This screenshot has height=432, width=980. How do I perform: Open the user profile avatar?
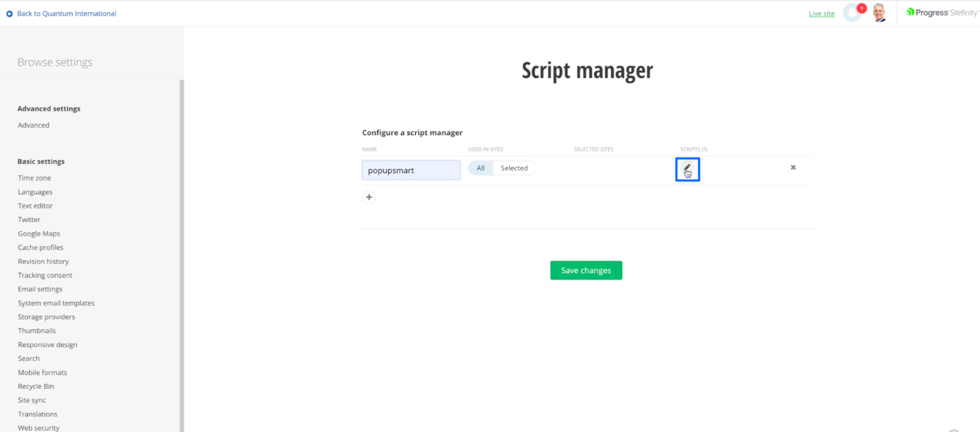click(x=879, y=13)
